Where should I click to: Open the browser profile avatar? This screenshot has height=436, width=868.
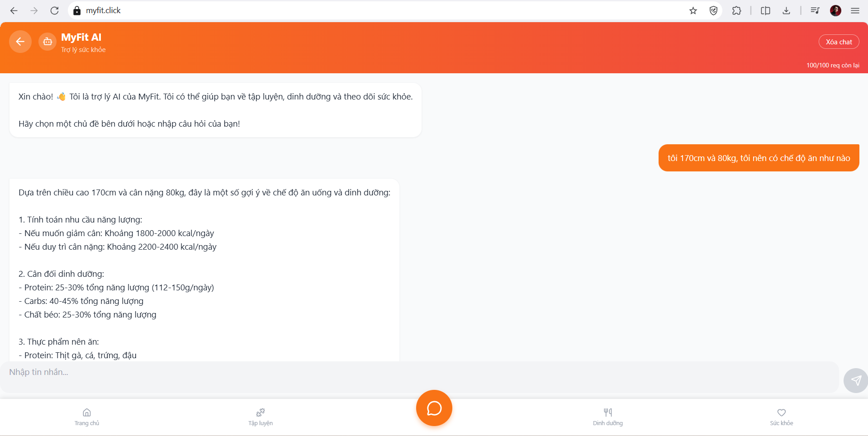click(x=835, y=11)
